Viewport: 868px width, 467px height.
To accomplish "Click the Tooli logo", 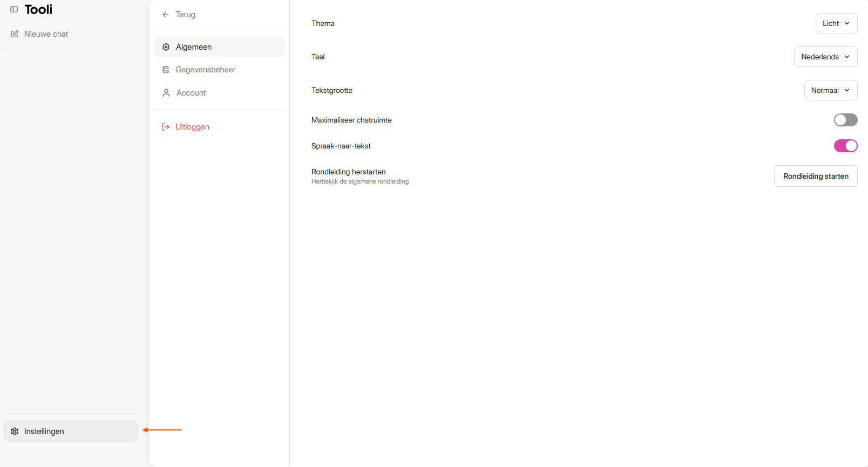I will pos(38,9).
